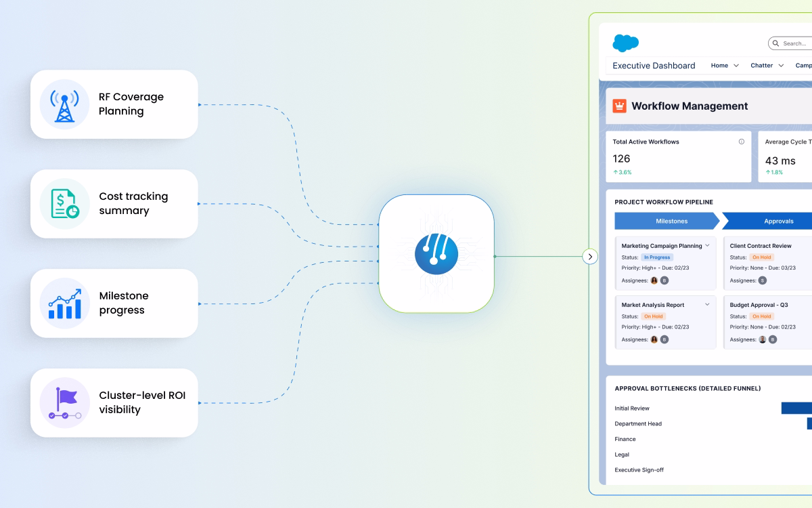Select the Home navigation tab
The width and height of the screenshot is (812, 508).
pos(719,66)
